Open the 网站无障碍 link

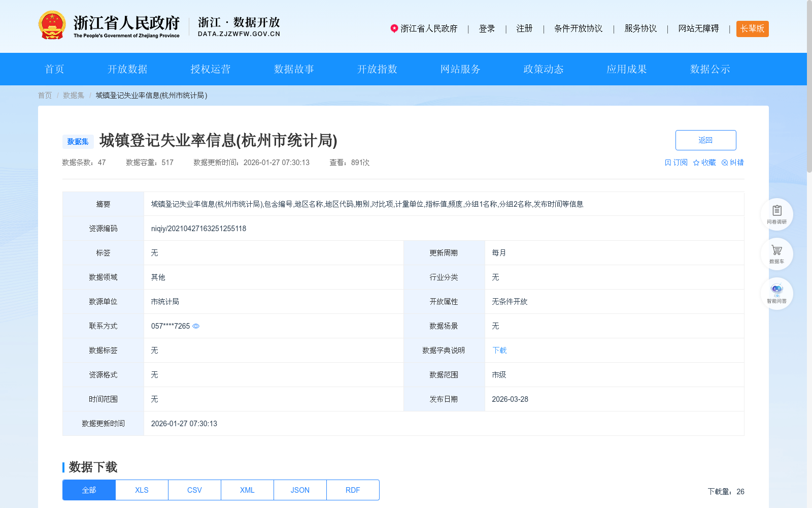[x=698, y=28]
